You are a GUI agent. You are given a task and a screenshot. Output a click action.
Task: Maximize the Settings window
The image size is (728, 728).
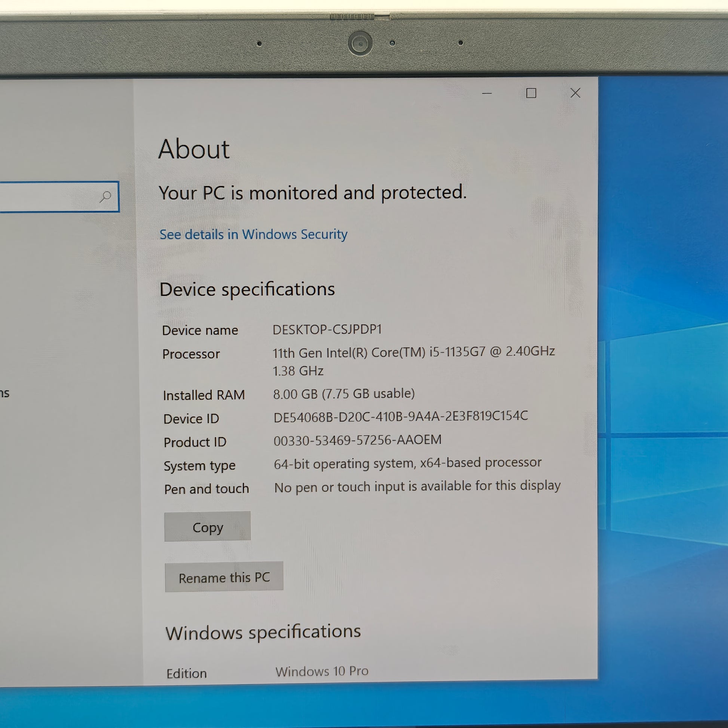point(531,93)
